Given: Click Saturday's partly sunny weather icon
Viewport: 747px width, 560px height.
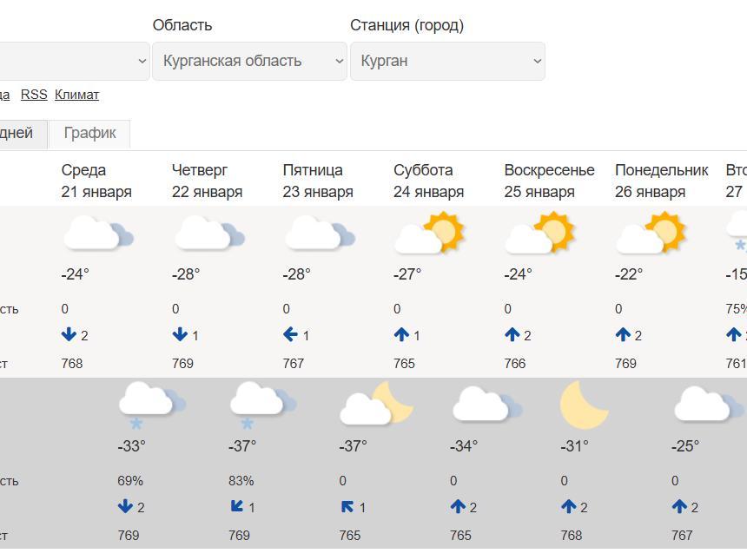Looking at the screenshot, I should [x=429, y=234].
